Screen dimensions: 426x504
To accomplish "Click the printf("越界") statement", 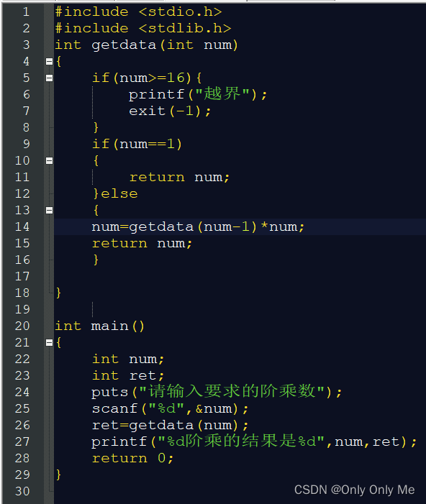I will tap(198, 94).
